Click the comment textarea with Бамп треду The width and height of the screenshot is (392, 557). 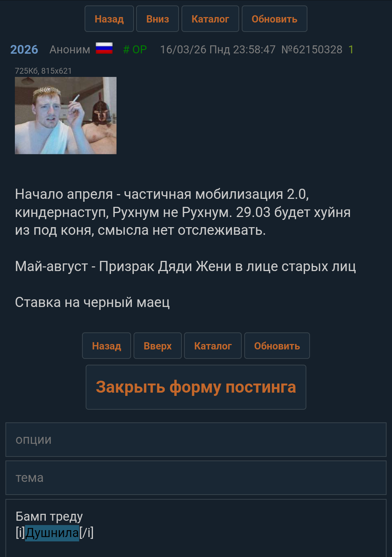tap(196, 528)
